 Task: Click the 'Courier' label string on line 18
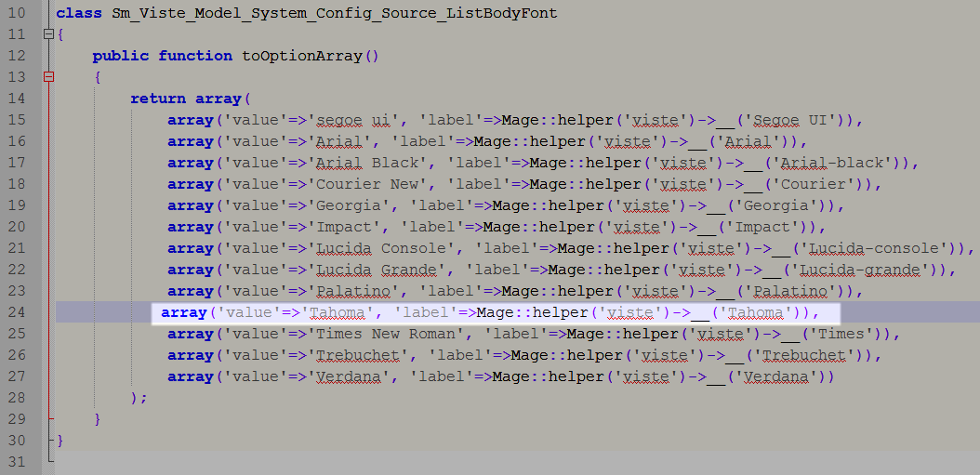coord(813,184)
